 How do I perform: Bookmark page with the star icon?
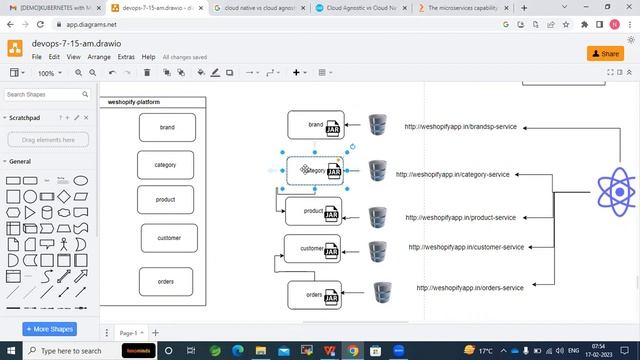(x=566, y=24)
